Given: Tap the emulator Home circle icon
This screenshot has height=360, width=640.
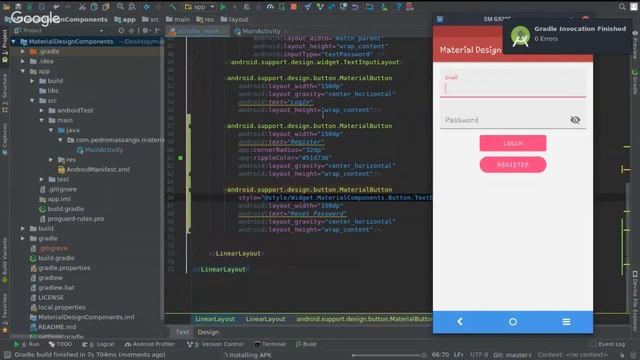Looking at the screenshot, I should coord(513,322).
